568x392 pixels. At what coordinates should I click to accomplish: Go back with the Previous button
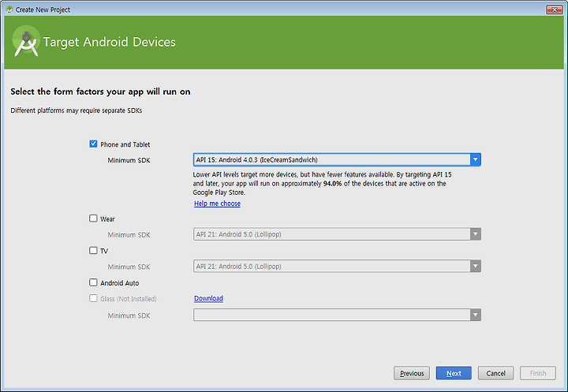[x=412, y=373]
